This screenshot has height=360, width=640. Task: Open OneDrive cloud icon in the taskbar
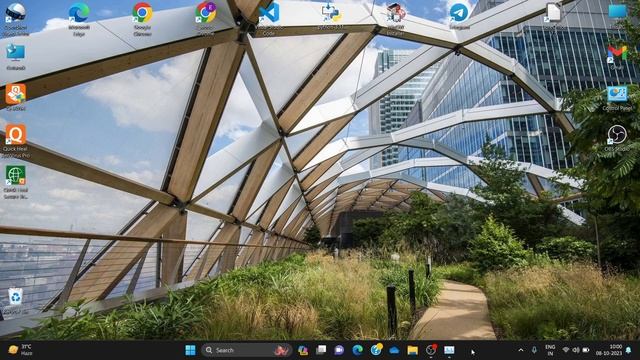click(x=394, y=350)
